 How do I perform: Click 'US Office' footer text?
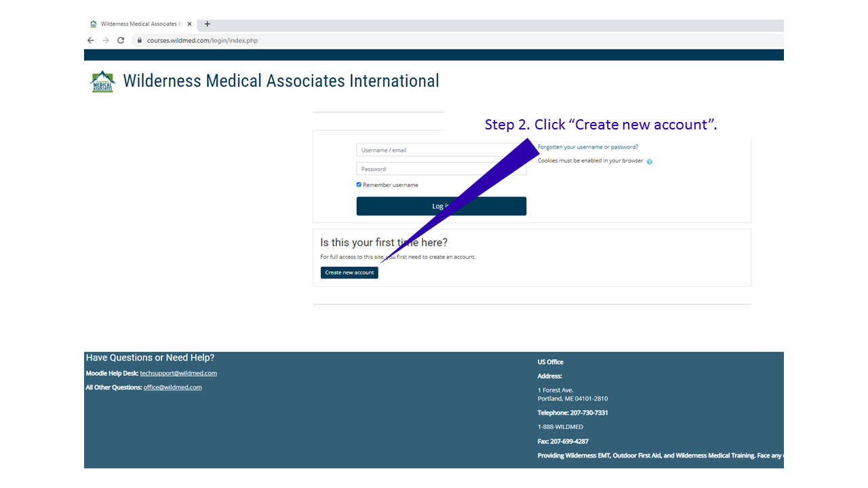coord(551,362)
